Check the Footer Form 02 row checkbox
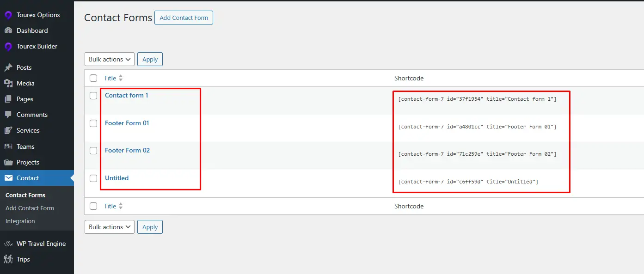Image resolution: width=644 pixels, height=274 pixels. (93, 151)
